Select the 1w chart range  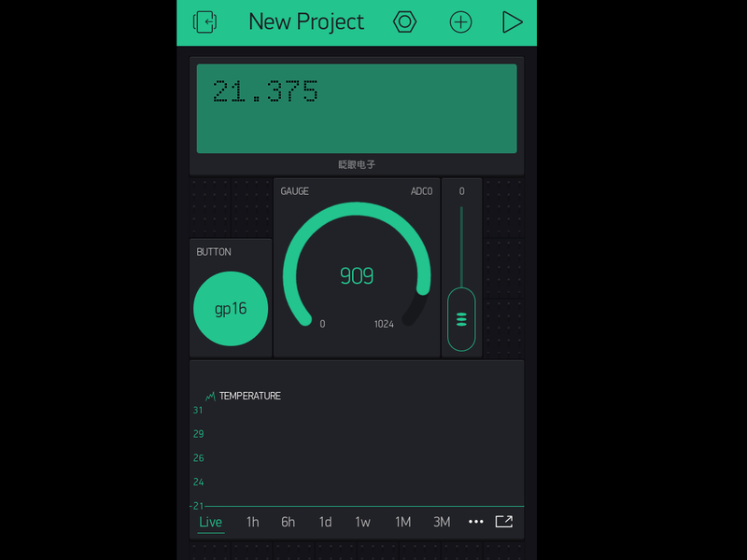click(x=362, y=522)
